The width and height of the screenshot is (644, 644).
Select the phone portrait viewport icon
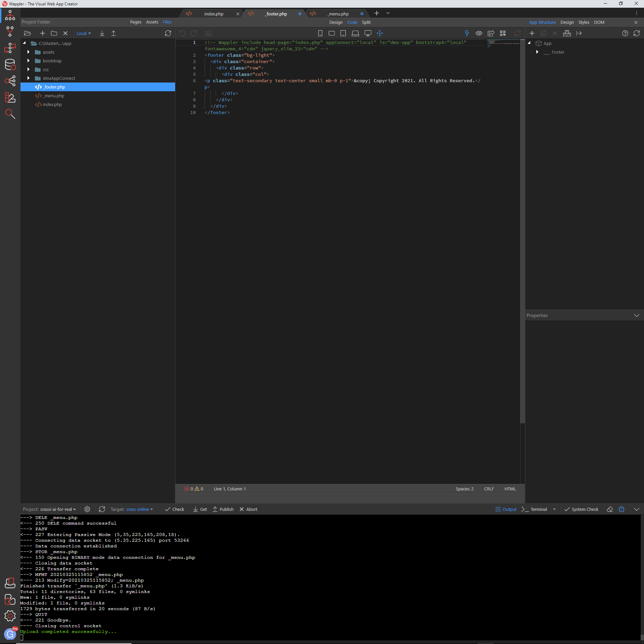pyautogui.click(x=320, y=33)
